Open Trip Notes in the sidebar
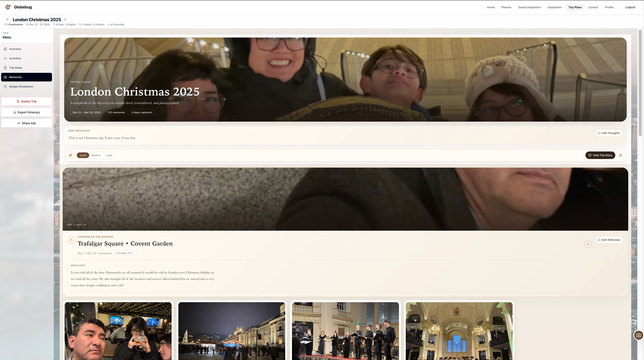644x360 pixels. coord(26,68)
